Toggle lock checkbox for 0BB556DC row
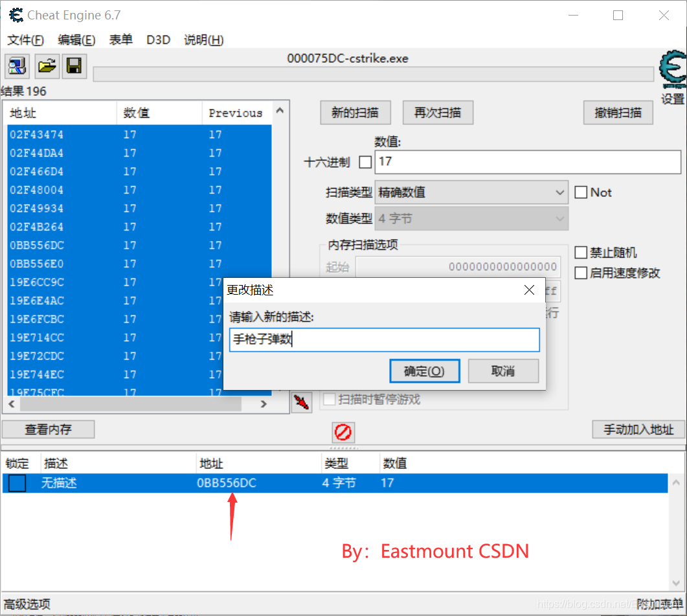 coord(17,483)
